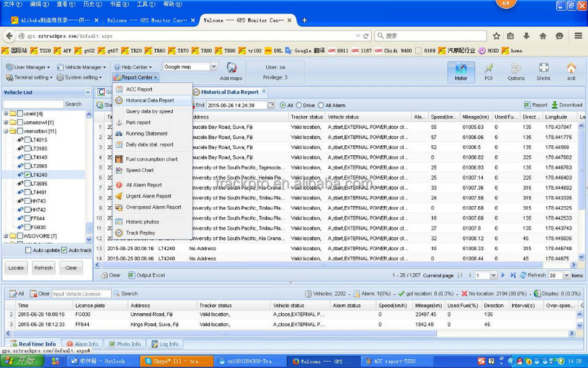
Task: Click the Add maps icon
Action: pos(231,69)
